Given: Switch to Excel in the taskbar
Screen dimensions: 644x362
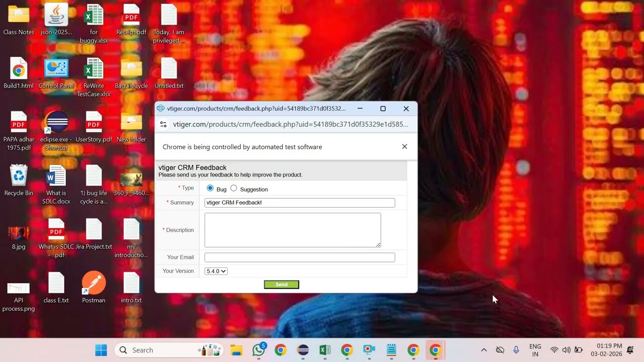Looking at the screenshot, I should [325, 350].
